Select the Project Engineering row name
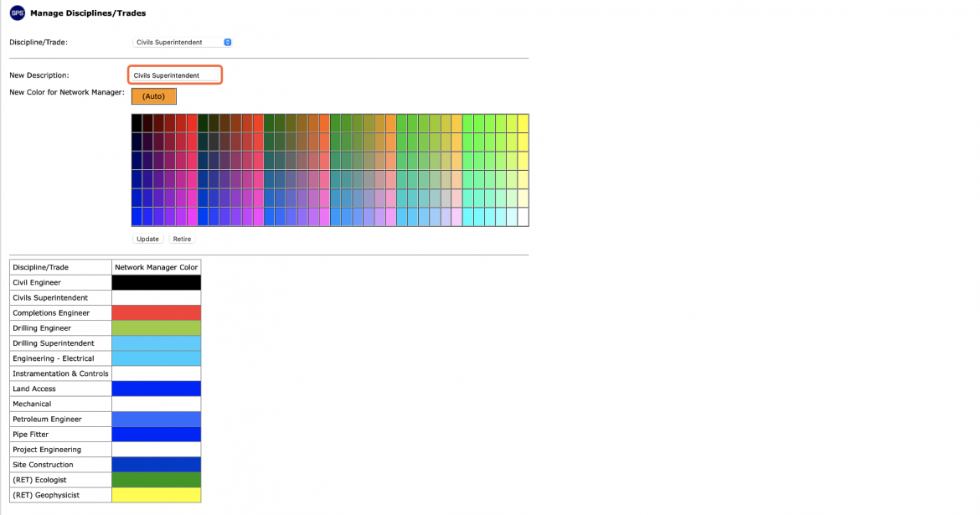Image resolution: width=980 pixels, height=515 pixels. [x=47, y=450]
